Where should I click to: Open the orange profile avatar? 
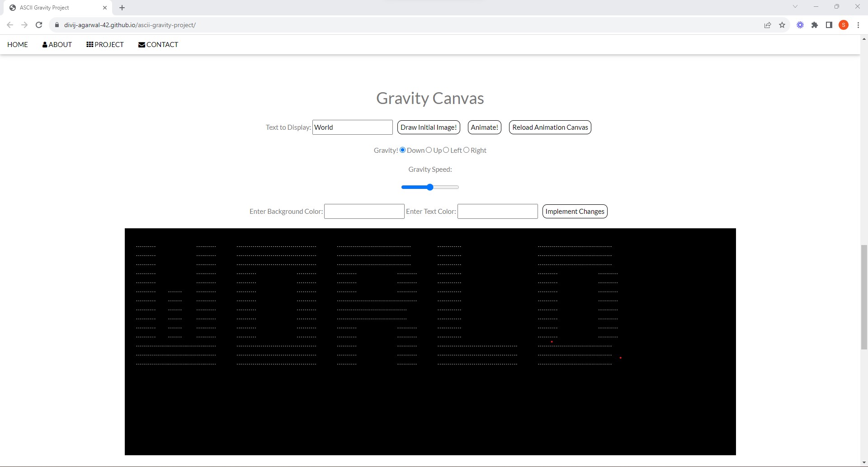844,25
